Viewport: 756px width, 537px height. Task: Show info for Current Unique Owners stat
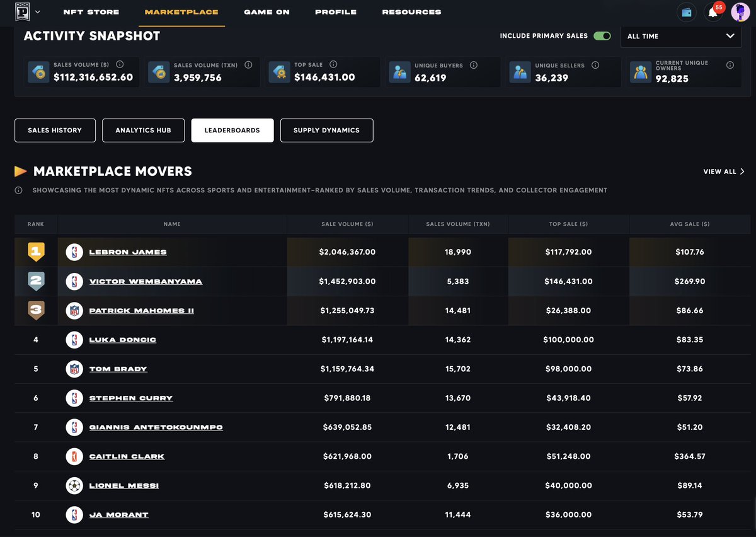tap(730, 65)
